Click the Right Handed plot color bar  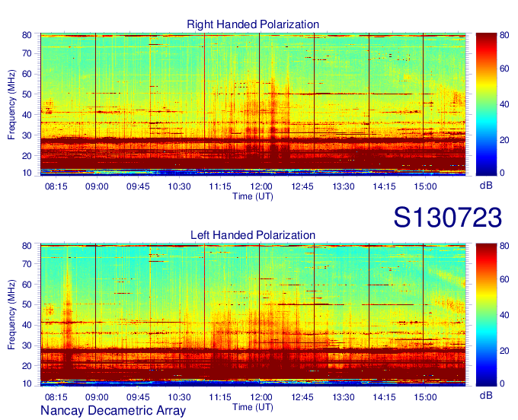click(x=487, y=104)
